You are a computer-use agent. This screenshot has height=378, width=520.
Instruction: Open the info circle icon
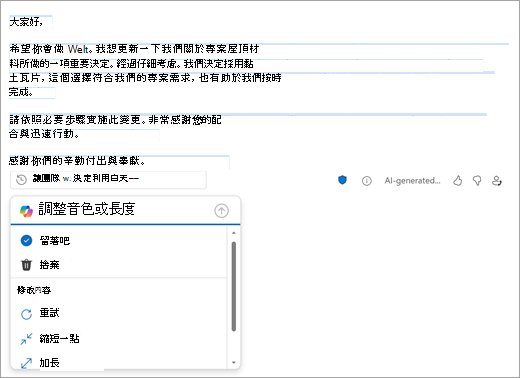coord(367,181)
